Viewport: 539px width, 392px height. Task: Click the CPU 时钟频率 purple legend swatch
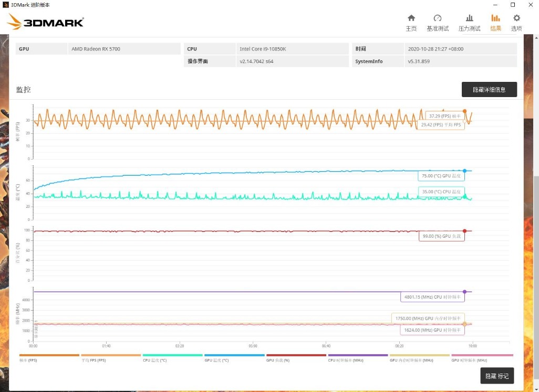[x=358, y=355]
